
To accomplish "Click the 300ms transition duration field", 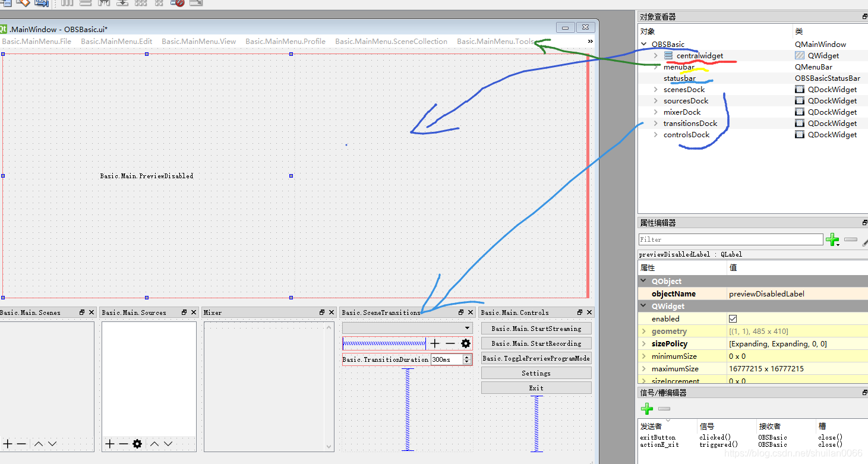I will pyautogui.click(x=447, y=359).
